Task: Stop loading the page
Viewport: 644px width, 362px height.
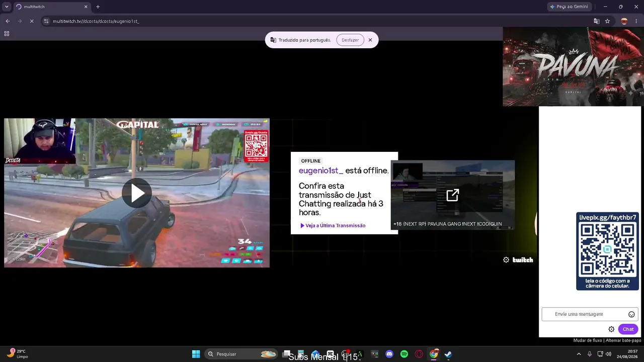Action: 32,21
